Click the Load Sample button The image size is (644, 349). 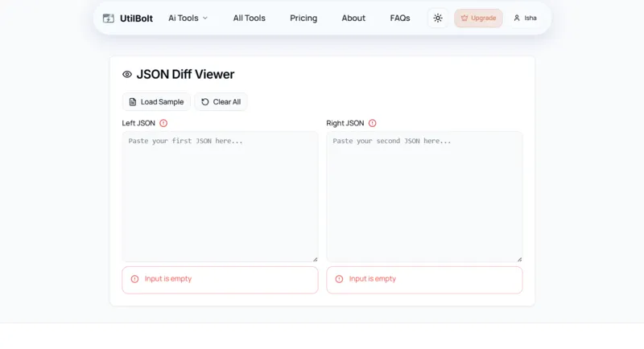pos(156,101)
